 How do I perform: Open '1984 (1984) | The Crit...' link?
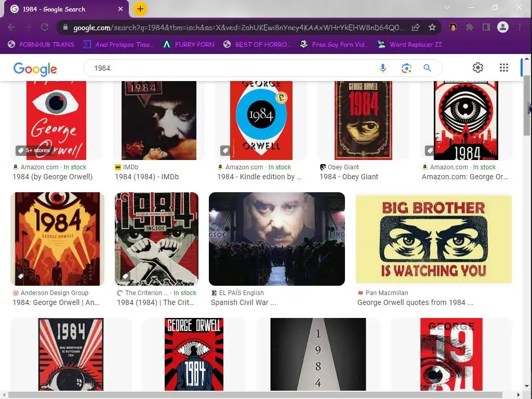pos(155,302)
